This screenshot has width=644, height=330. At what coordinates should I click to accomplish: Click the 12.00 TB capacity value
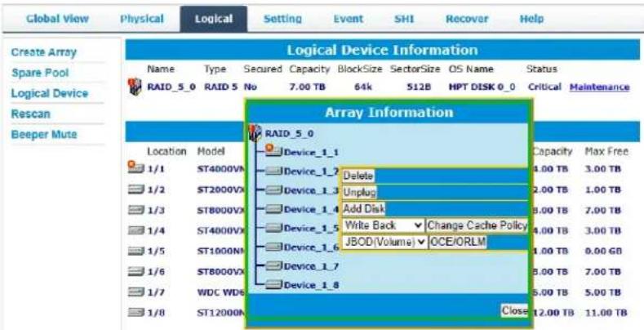(553, 313)
